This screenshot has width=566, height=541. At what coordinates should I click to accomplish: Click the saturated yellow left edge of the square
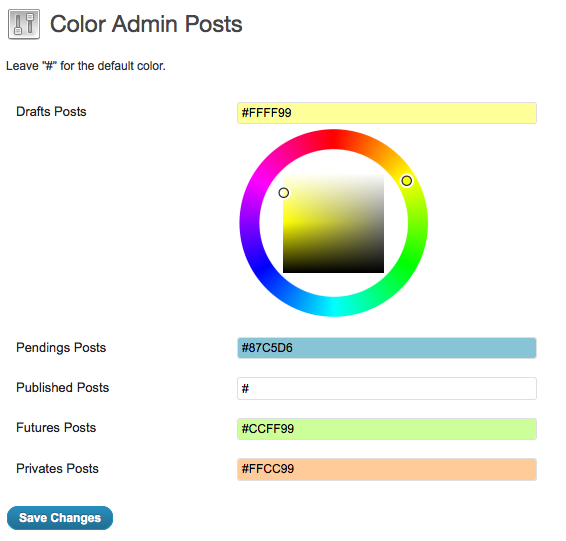287,217
